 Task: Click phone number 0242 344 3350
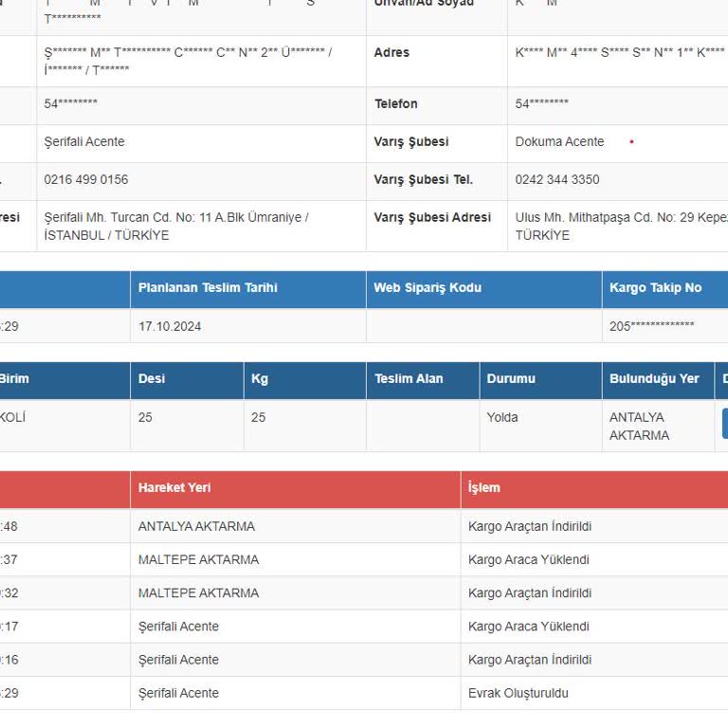(x=557, y=180)
